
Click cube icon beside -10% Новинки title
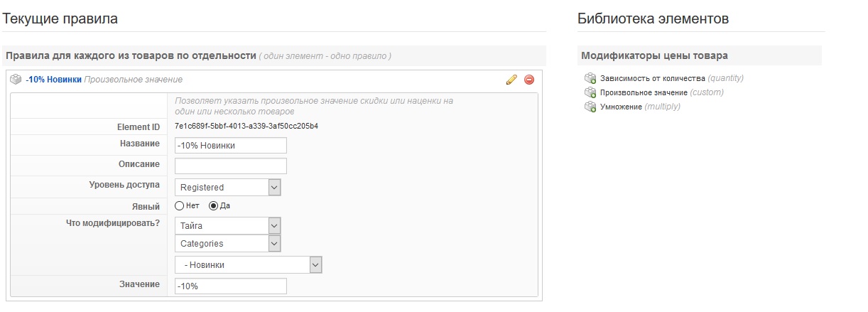coord(16,80)
